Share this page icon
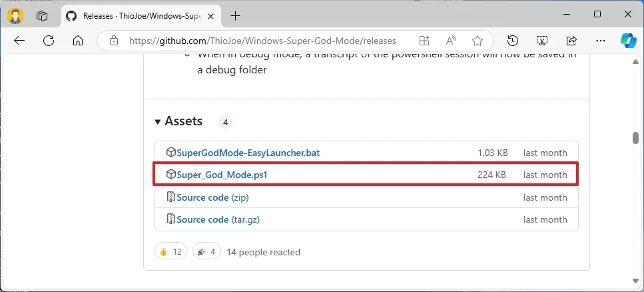The height and width of the screenshot is (292, 644). click(x=571, y=40)
